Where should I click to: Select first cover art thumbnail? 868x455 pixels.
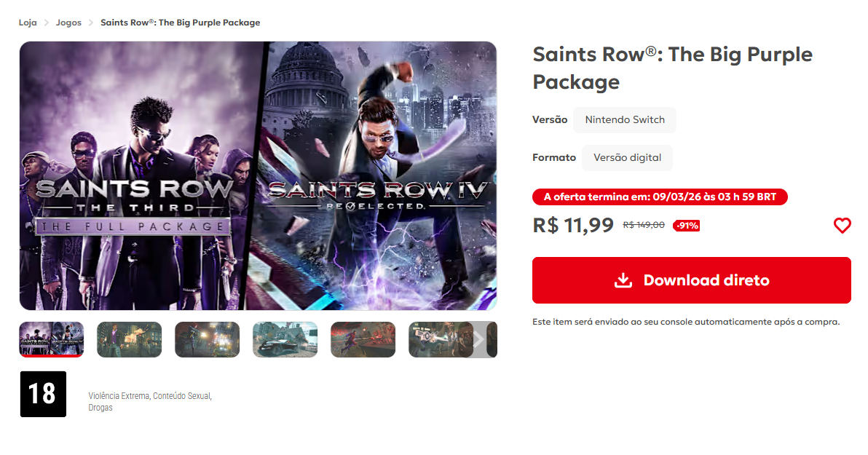click(x=52, y=339)
